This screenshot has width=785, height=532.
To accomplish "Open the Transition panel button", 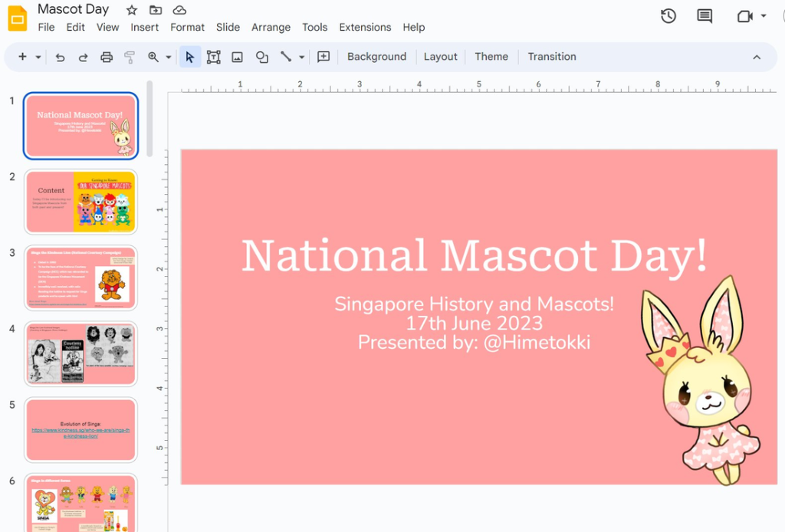I will point(551,57).
